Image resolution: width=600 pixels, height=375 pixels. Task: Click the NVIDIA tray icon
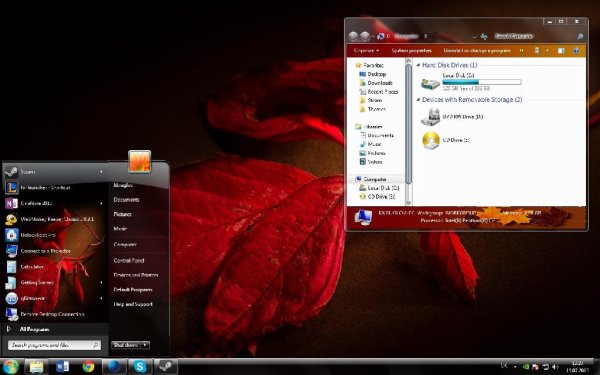pyautogui.click(x=527, y=367)
